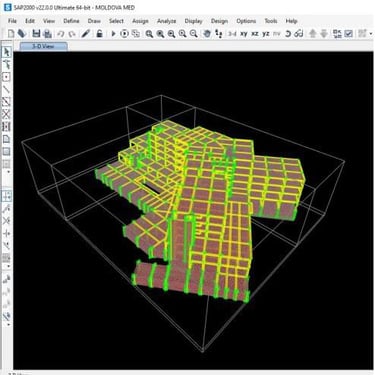Open the Analyze menu
Viewport: 375px width, 375px height.
(x=167, y=21)
